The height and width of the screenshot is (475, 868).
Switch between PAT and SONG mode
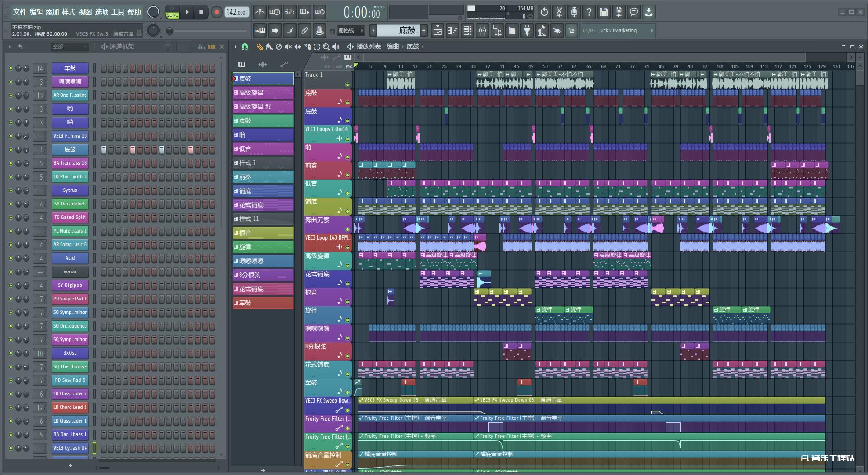(172, 12)
